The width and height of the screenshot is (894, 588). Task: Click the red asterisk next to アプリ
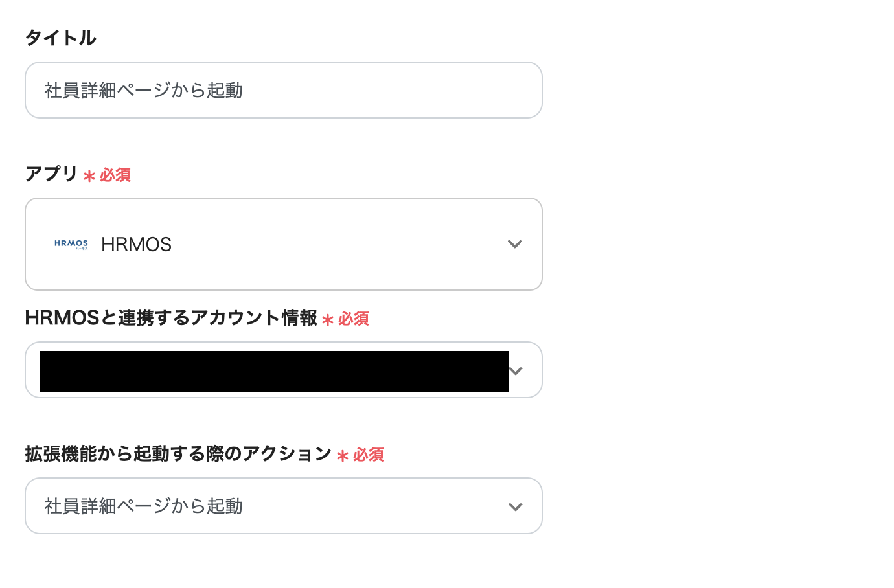pyautogui.click(x=89, y=176)
